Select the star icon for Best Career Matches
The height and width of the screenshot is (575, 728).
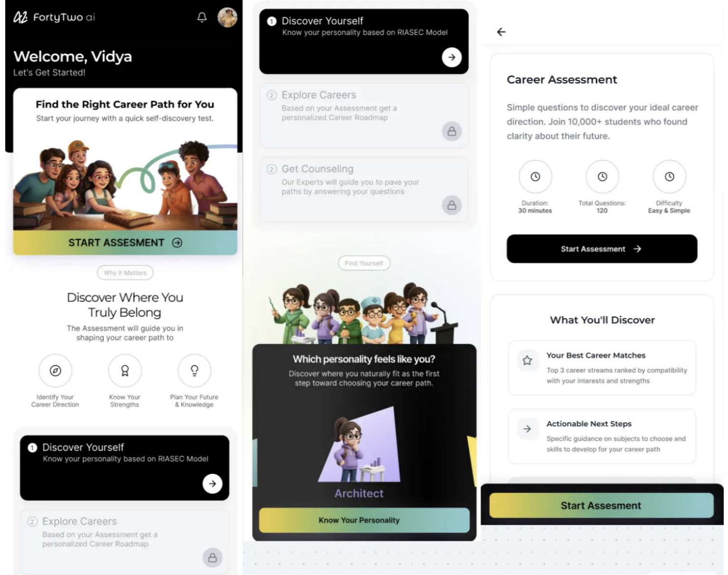point(527,360)
